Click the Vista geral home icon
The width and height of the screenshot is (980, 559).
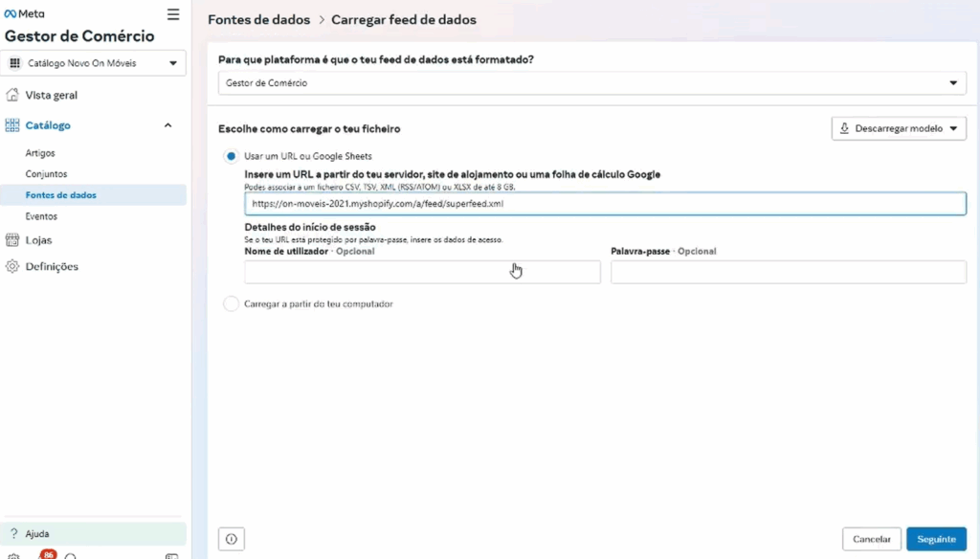click(12, 95)
